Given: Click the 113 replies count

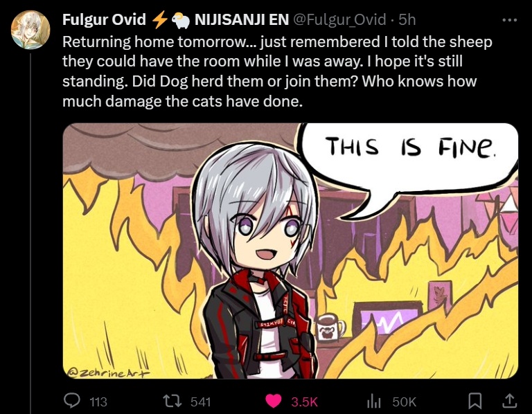Looking at the screenshot, I should click(98, 402).
